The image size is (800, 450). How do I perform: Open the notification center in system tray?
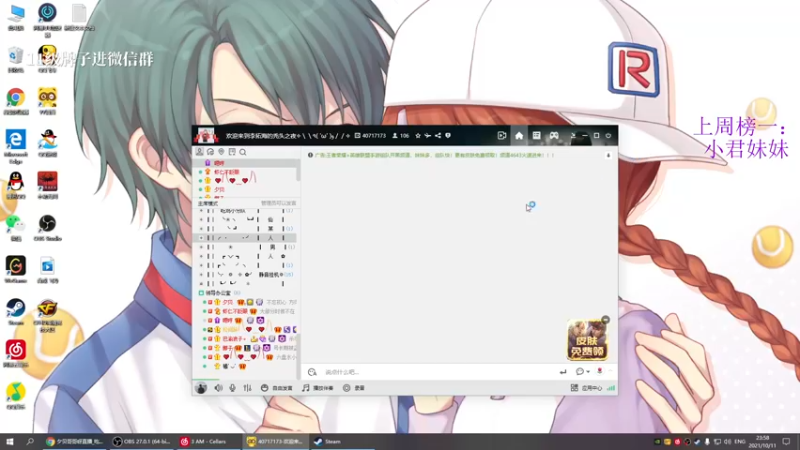click(x=786, y=441)
